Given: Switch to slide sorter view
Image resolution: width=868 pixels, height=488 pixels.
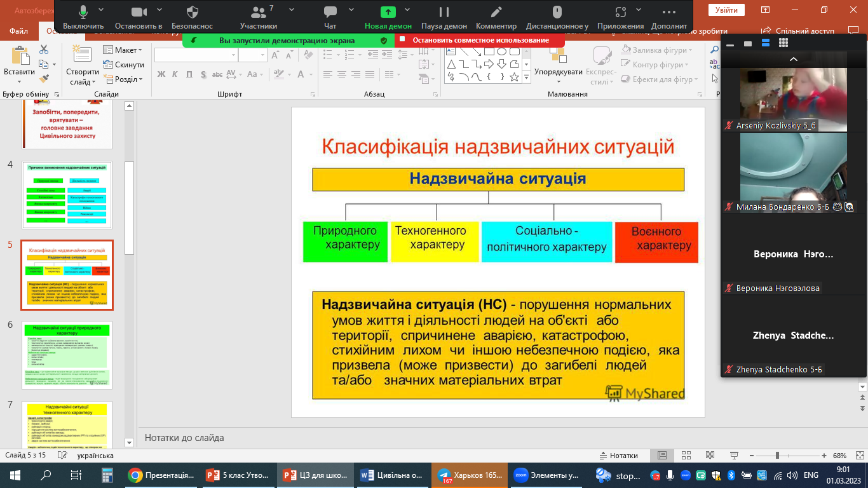Looking at the screenshot, I should pyautogui.click(x=685, y=456).
